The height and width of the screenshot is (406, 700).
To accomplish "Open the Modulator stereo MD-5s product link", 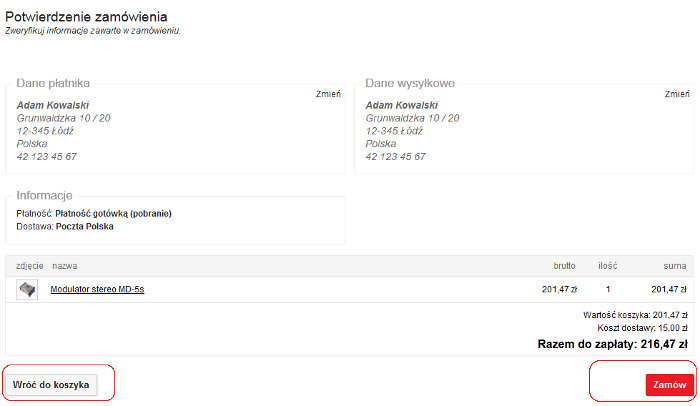I will point(97,289).
